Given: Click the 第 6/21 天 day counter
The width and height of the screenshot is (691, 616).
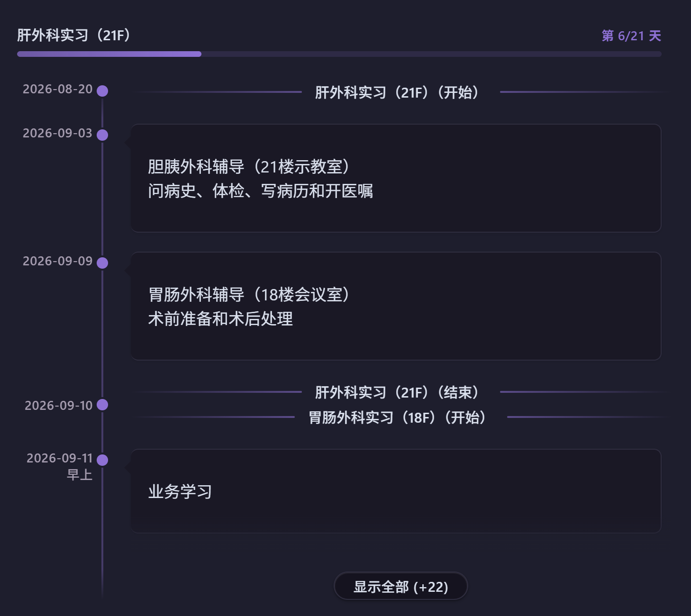Looking at the screenshot, I should (x=631, y=36).
